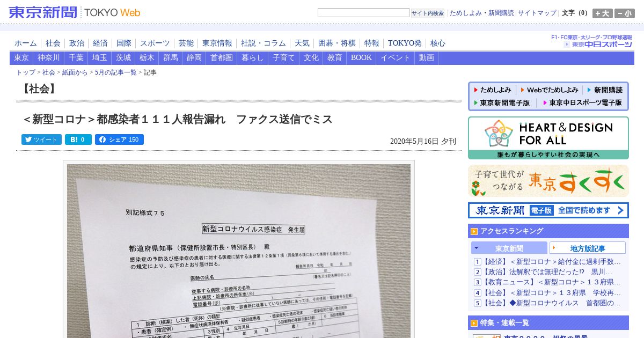Image resolution: width=644 pixels, height=338 pixels.
Task: Open ためしよみ・新聞購読 header link
Action: (481, 13)
